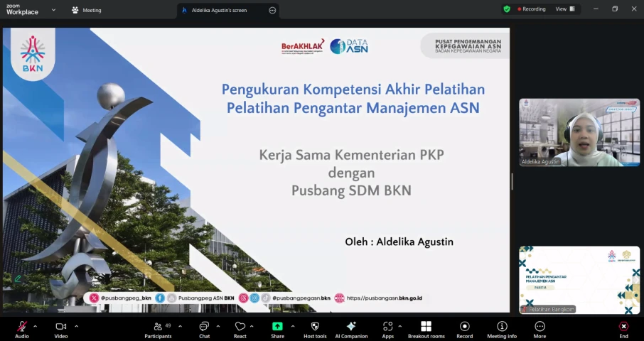Open Zoom Workplace dropdown arrow
This screenshot has height=341, width=644.
tap(53, 9)
